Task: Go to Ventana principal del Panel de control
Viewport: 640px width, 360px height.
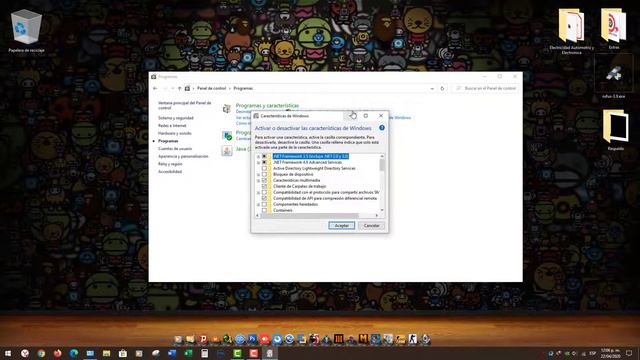Action: tap(184, 105)
